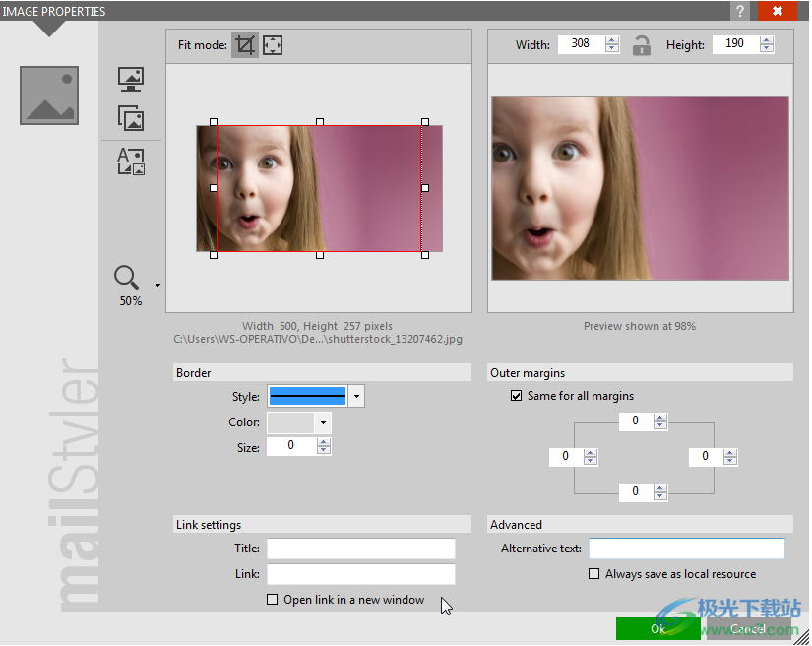Viewport: 812px width, 646px height.
Task: Open the border Color dropdown
Action: click(322, 422)
